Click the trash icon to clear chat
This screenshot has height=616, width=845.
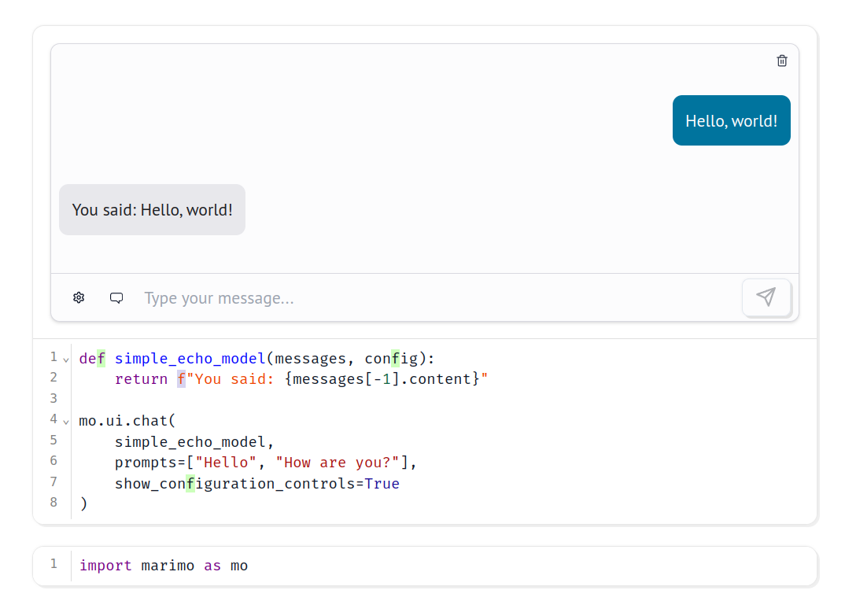(781, 61)
